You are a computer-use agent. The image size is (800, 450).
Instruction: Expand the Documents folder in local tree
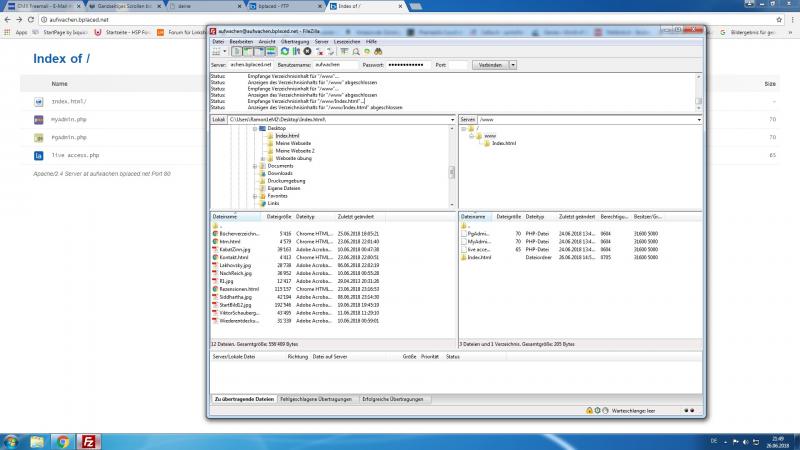[x=255, y=166]
